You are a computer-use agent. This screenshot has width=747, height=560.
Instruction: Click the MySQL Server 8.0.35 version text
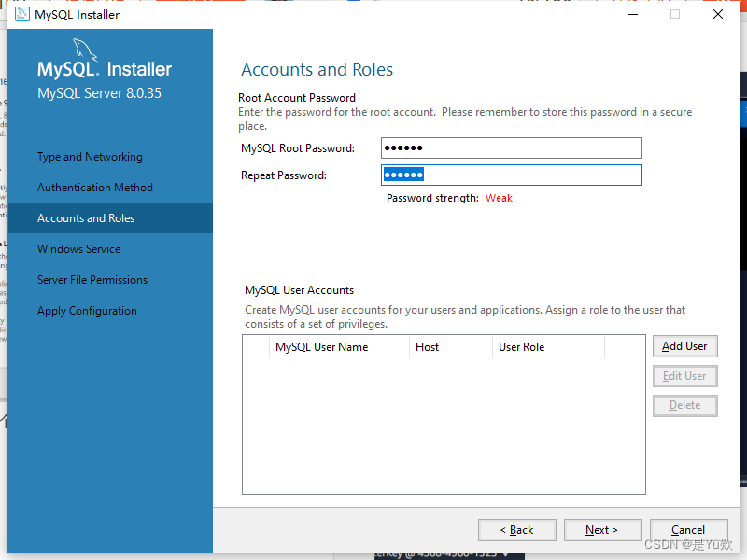pyautogui.click(x=100, y=93)
